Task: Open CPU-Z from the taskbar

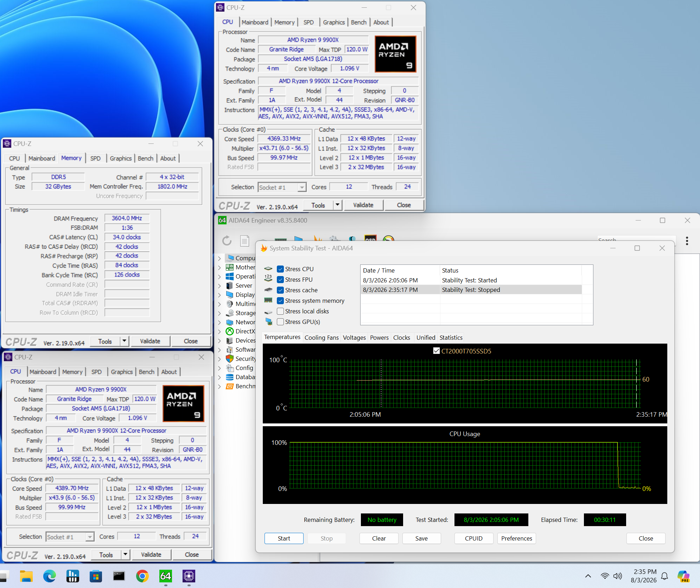Action: click(x=189, y=576)
